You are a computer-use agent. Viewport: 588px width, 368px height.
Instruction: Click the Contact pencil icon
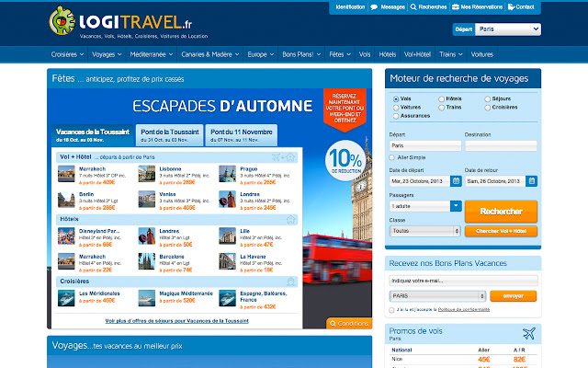tap(511, 6)
